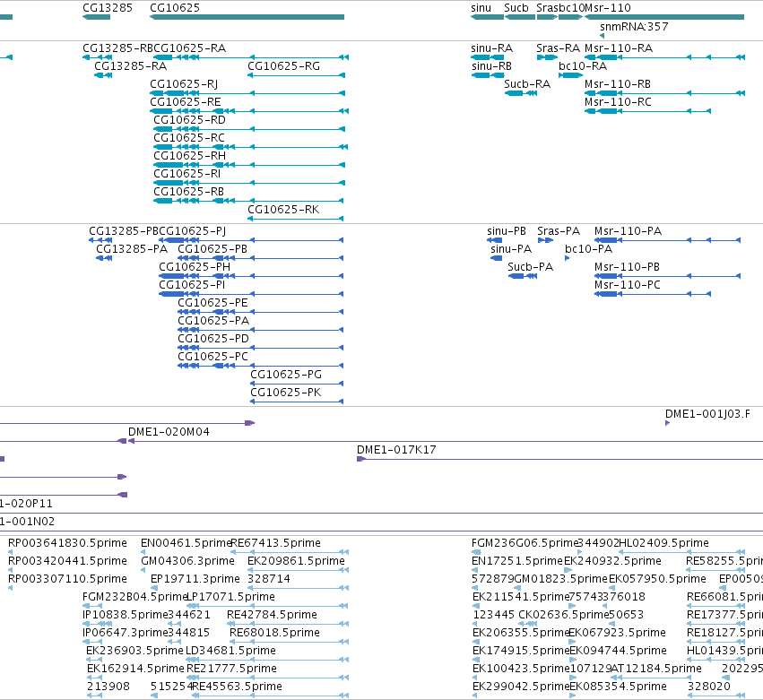The image size is (763, 700).
Task: Click protein CG10625-PH label
Action: tap(195, 267)
